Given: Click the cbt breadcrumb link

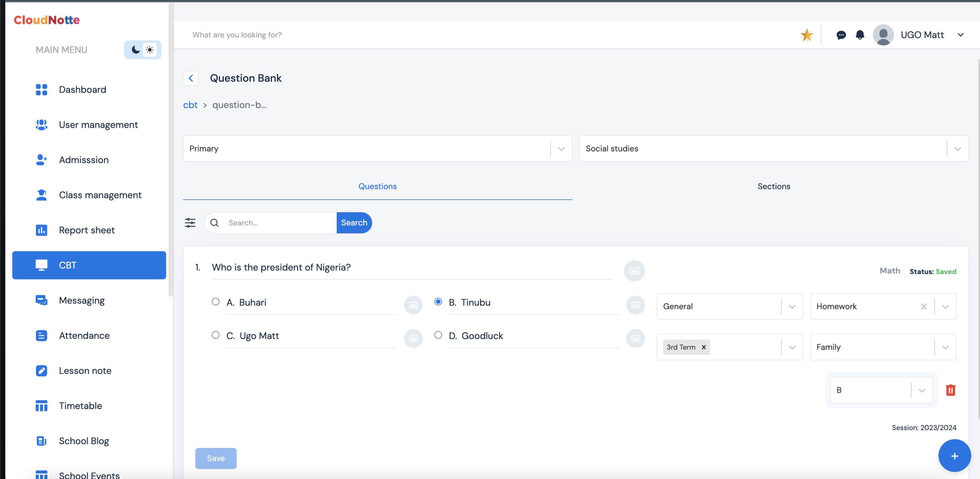Looking at the screenshot, I should [190, 105].
